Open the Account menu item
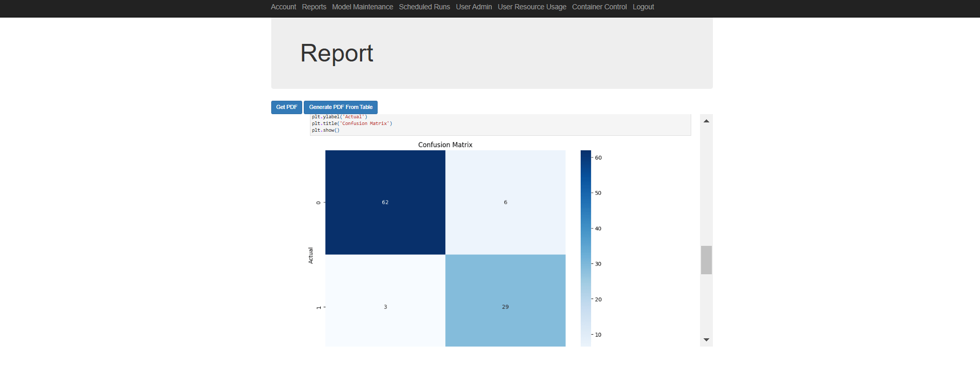Screen dimensions: 980x376 284,7
